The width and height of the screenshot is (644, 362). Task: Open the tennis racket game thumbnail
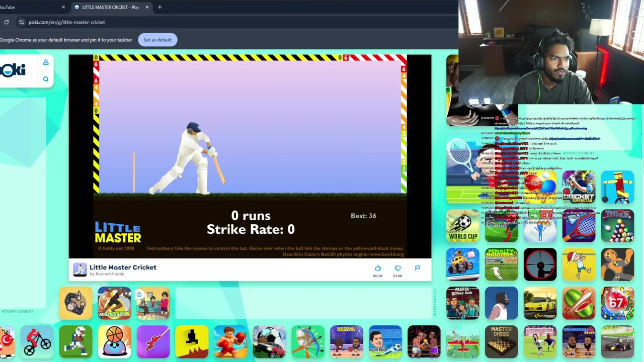click(579, 226)
